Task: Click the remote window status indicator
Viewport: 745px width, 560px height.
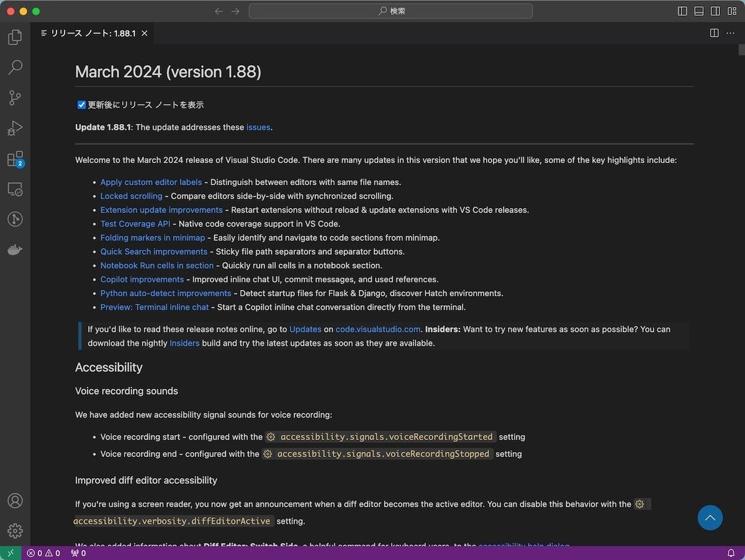Action: point(10,553)
